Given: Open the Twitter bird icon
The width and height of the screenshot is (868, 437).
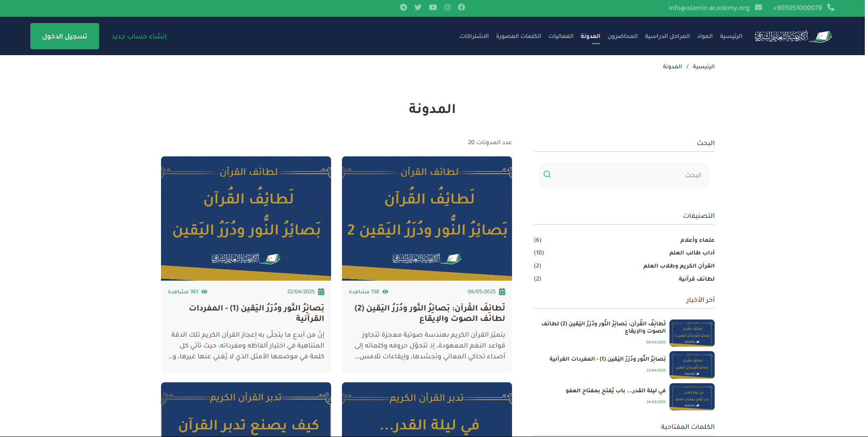Looking at the screenshot, I should point(418,7).
